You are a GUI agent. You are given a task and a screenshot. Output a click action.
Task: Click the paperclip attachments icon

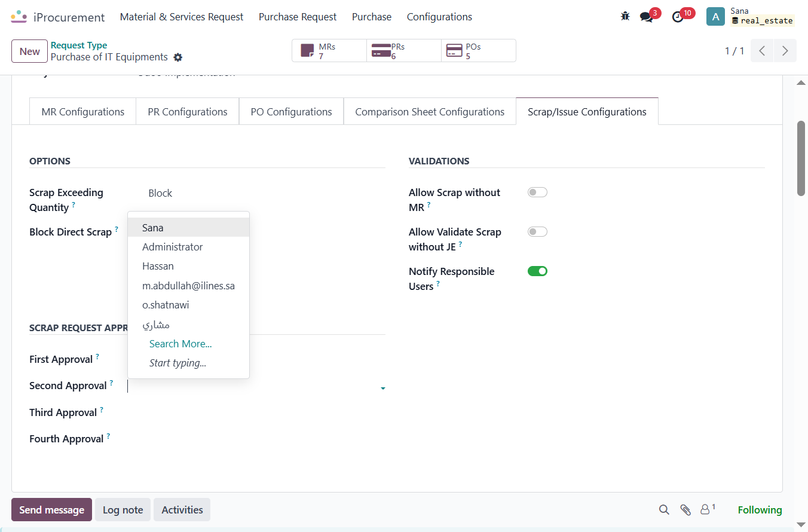pos(685,510)
